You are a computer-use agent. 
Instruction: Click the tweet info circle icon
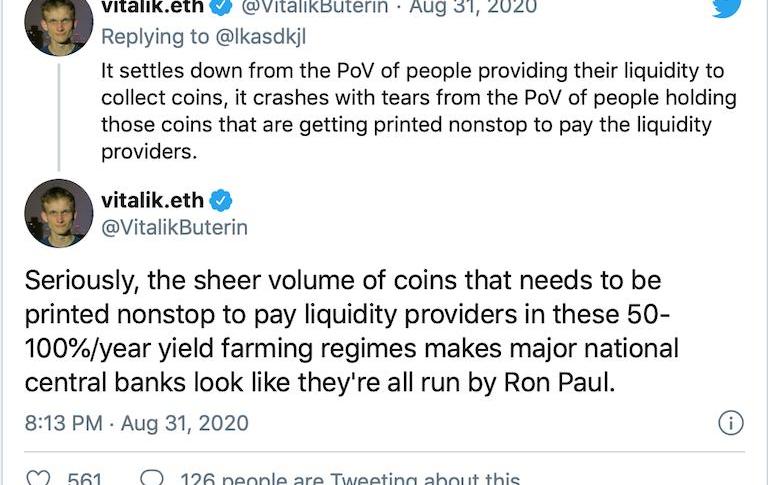pyautogui.click(x=731, y=423)
